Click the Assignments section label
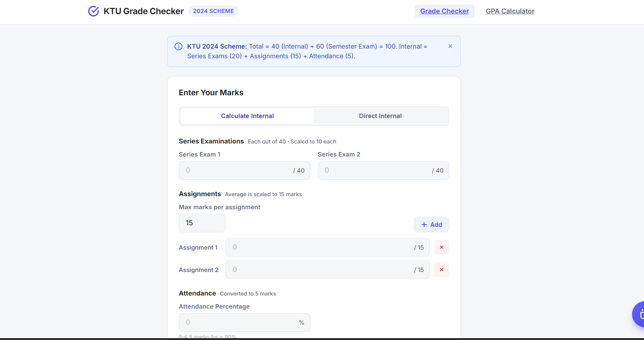The height and width of the screenshot is (340, 644). tap(200, 194)
